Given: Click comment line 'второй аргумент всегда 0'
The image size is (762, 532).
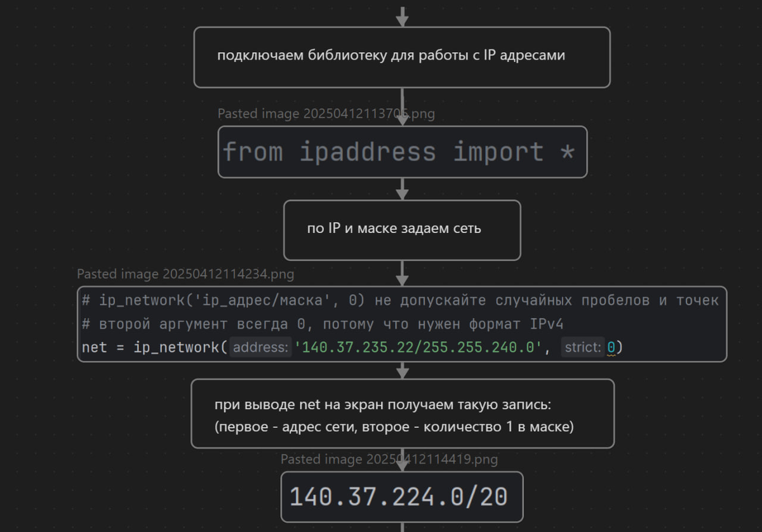Looking at the screenshot, I should (323, 324).
